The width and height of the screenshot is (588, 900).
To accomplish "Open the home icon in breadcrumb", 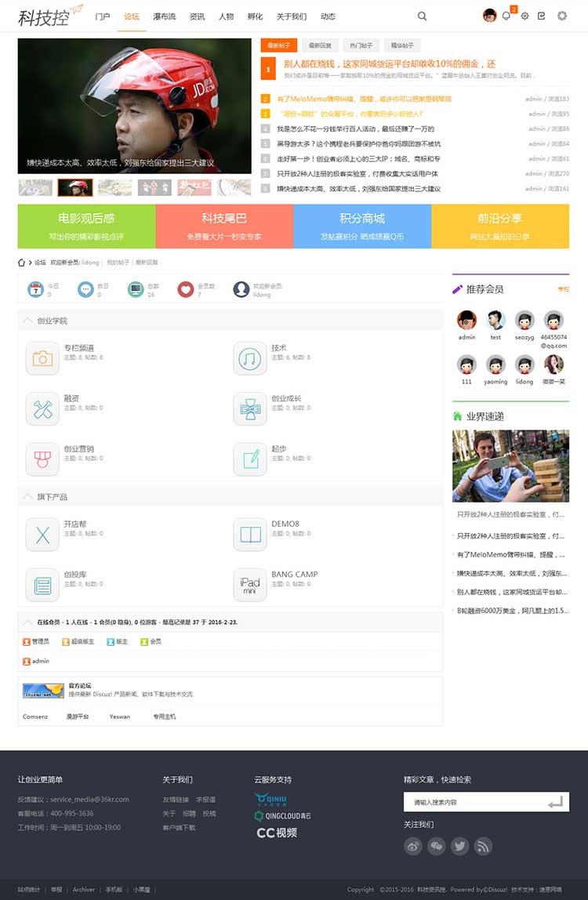I will 23,263.
